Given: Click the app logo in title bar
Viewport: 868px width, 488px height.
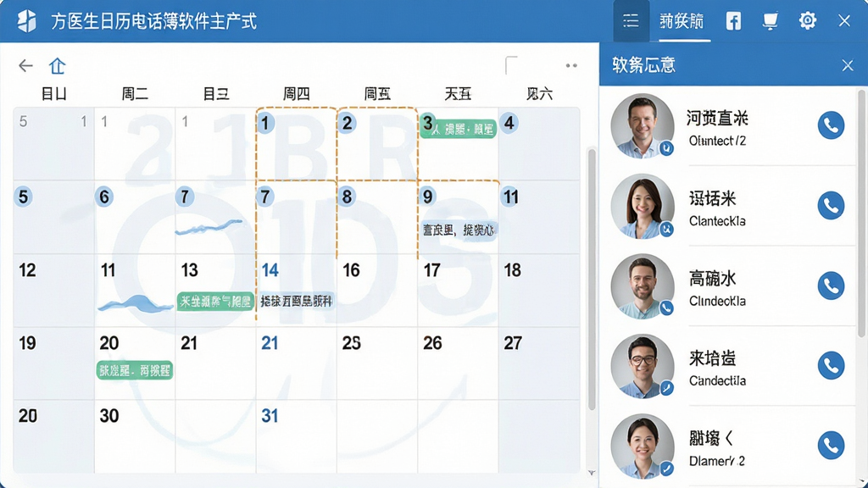Looking at the screenshot, I should [26, 21].
